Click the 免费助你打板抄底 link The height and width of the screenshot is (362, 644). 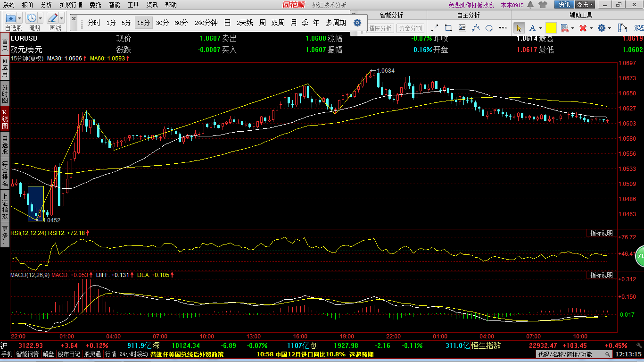(x=471, y=5)
